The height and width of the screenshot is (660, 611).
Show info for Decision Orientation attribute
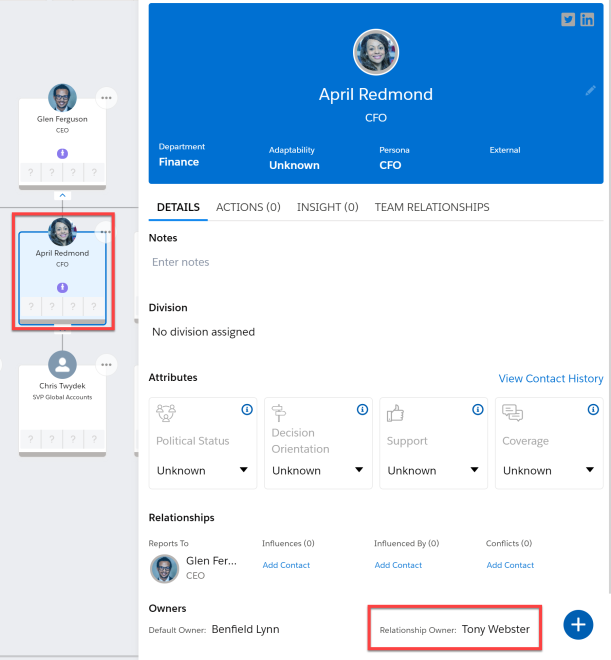[x=362, y=409]
